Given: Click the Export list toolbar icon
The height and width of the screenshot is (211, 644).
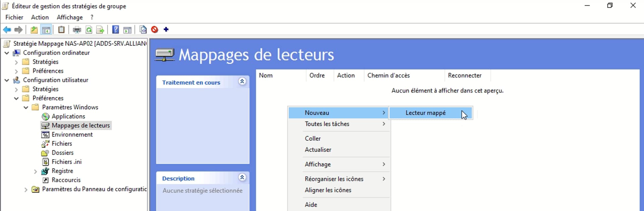Looking at the screenshot, I should tap(100, 30).
